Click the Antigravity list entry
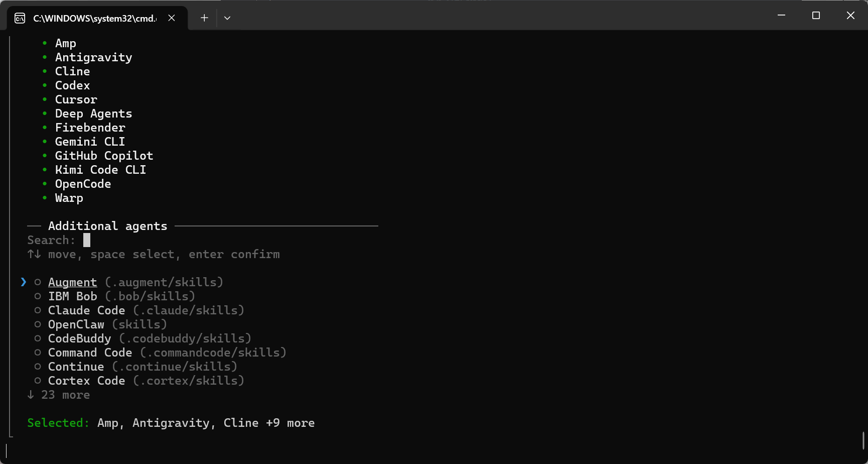This screenshot has height=464, width=868. [94, 57]
